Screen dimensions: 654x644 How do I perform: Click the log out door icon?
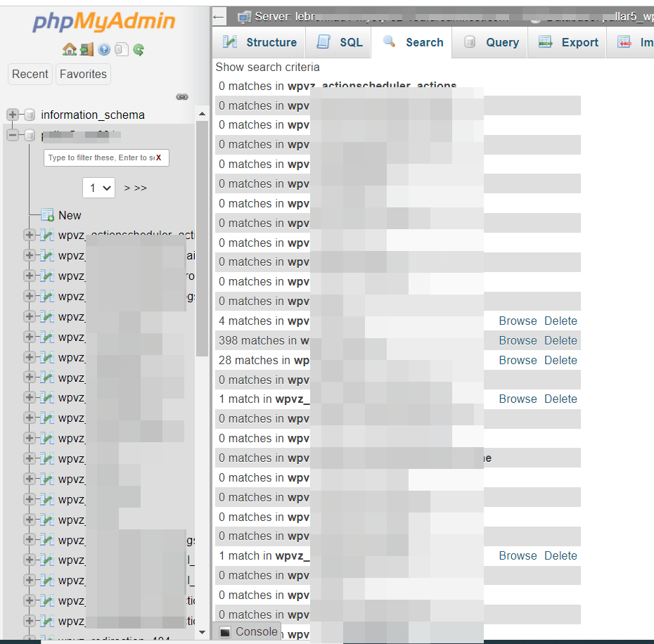86,49
